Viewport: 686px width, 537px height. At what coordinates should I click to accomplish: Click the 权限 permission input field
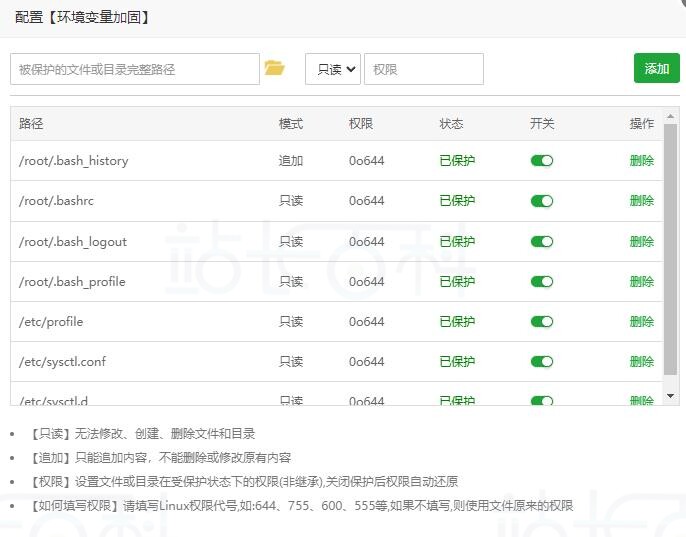coord(423,69)
